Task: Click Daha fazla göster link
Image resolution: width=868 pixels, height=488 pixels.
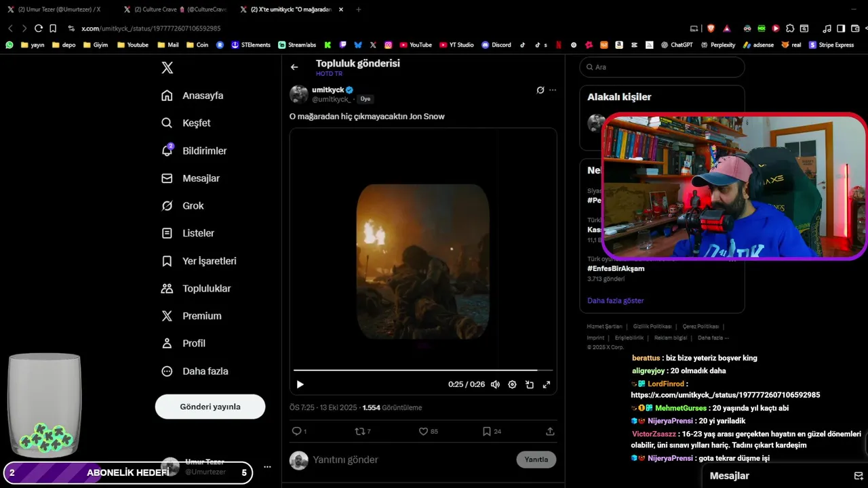Action: coord(616,300)
